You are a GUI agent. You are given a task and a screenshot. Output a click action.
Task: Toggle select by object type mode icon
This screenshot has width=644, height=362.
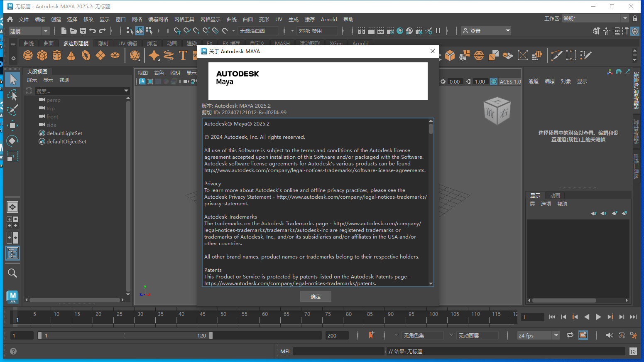(140, 31)
